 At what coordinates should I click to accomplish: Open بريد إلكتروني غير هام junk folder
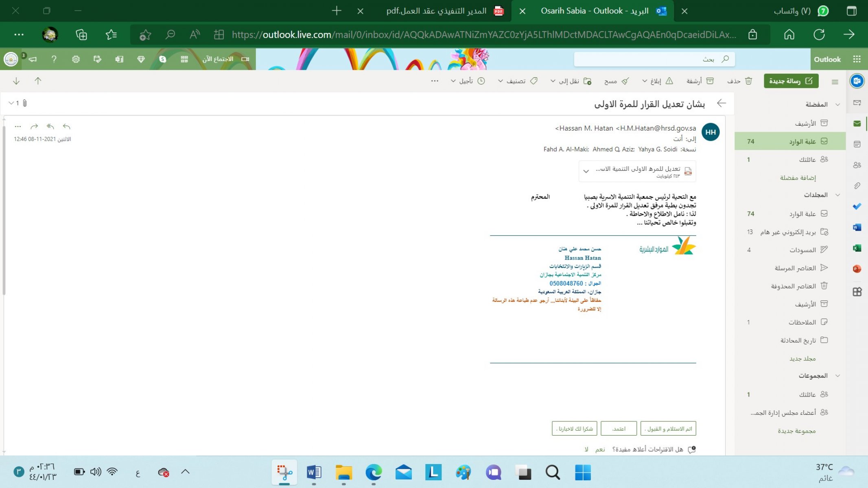pos(790,232)
